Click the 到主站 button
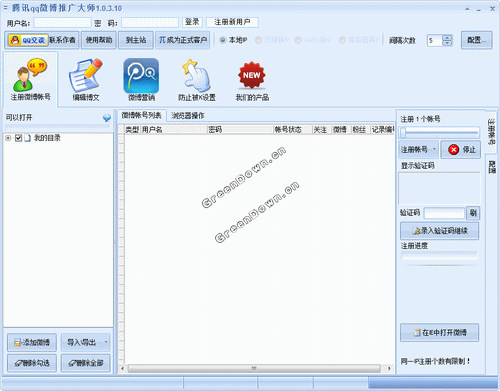 coord(136,40)
